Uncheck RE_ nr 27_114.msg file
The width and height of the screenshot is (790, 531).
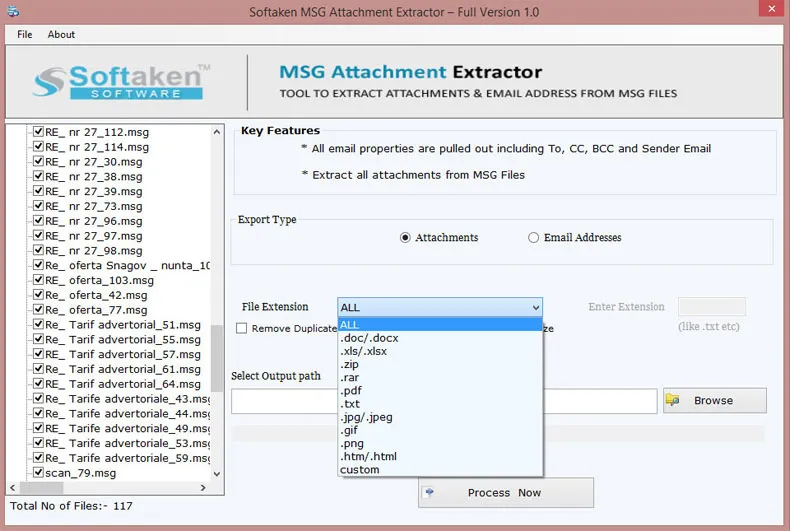click(x=38, y=147)
